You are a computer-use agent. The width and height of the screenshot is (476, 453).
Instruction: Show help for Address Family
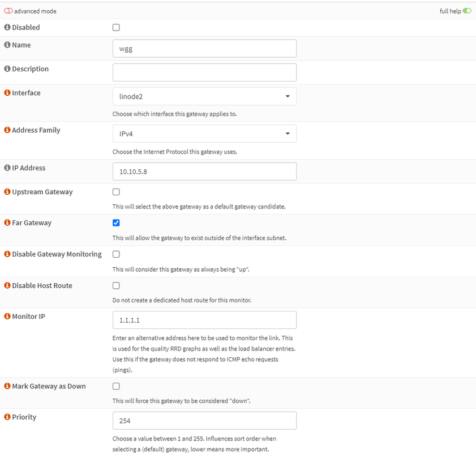(7, 130)
